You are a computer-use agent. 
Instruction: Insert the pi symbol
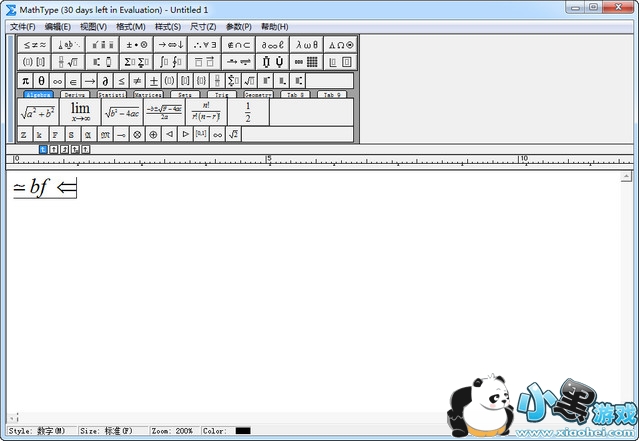pos(26,81)
